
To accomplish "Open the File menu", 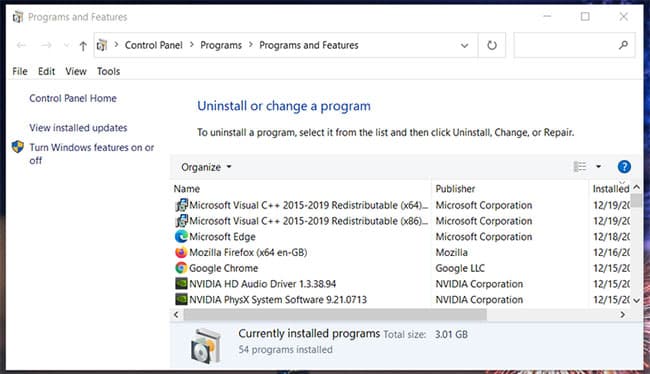I will click(19, 71).
